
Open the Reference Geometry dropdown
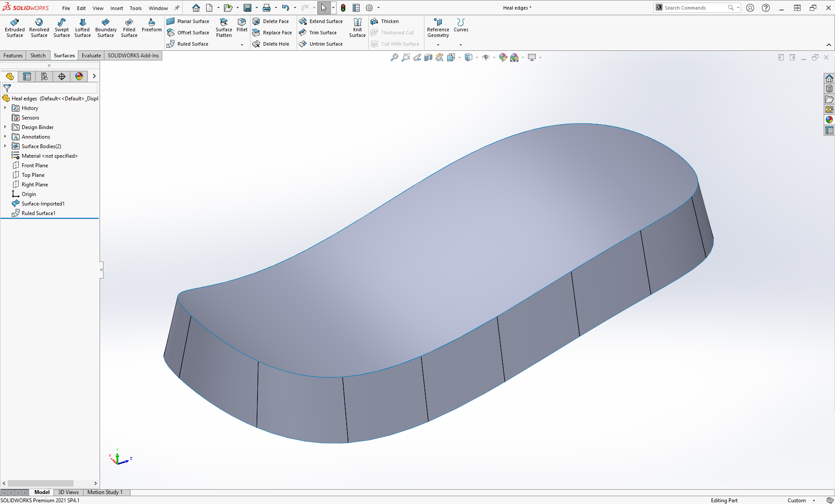point(438,44)
